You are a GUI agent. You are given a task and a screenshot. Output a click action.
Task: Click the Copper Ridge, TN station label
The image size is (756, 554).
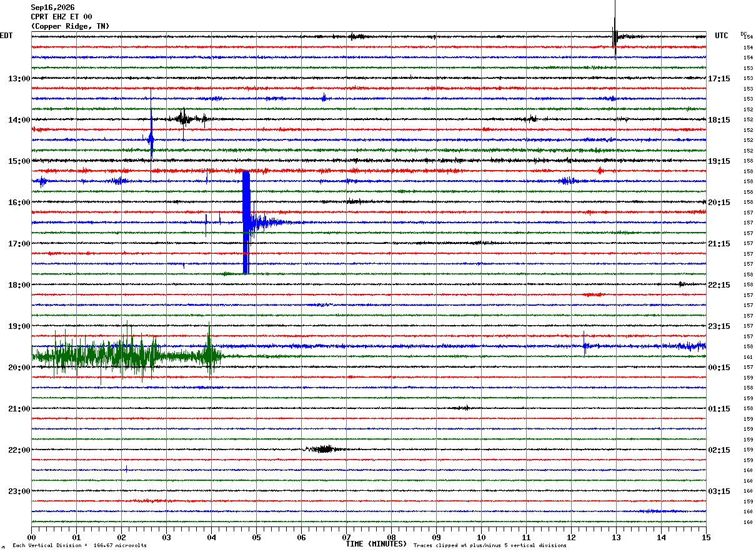pos(70,26)
